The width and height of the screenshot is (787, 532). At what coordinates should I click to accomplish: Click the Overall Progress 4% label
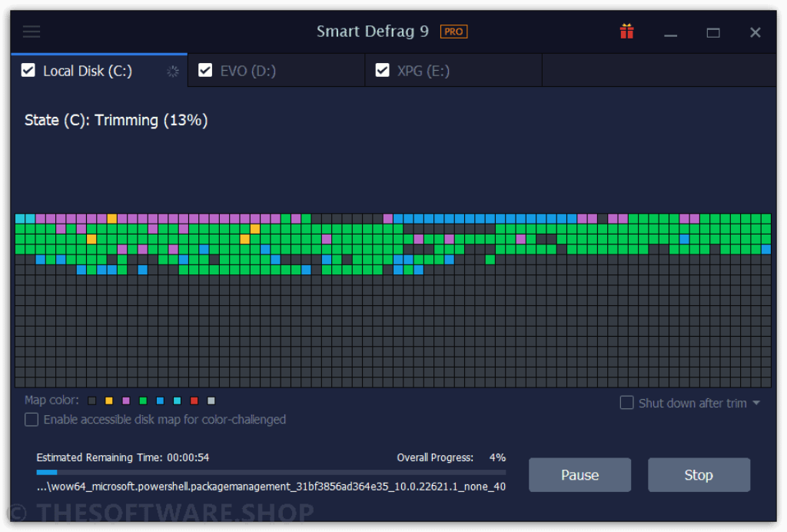(x=451, y=457)
